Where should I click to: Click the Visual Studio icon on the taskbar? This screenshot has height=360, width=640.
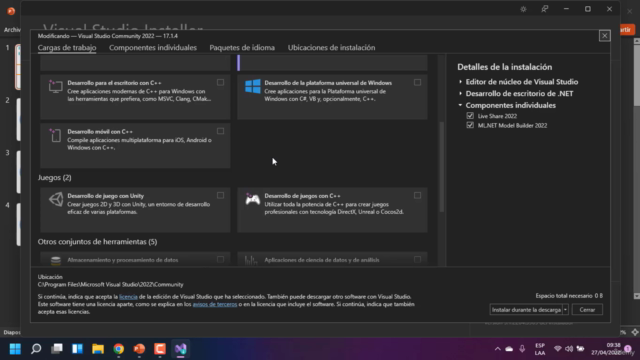[x=181, y=349]
